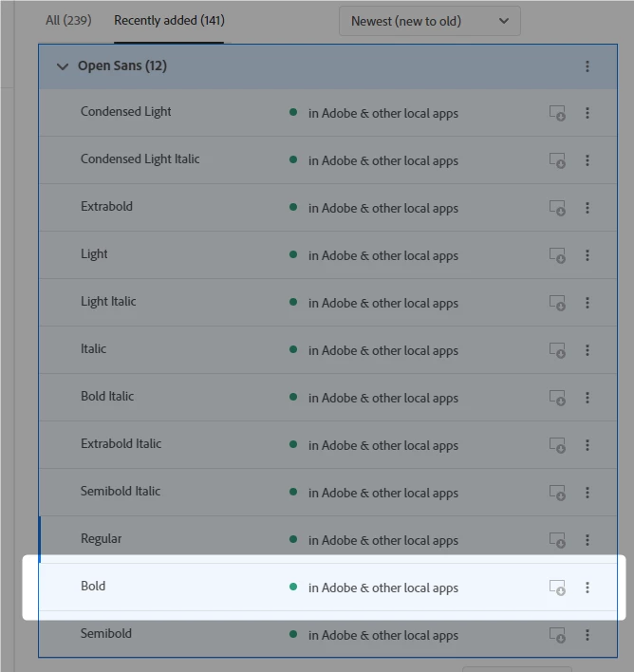Viewport: 634px width, 672px height.
Task: Click the add-to-device icon for Regular
Action: 557,540
